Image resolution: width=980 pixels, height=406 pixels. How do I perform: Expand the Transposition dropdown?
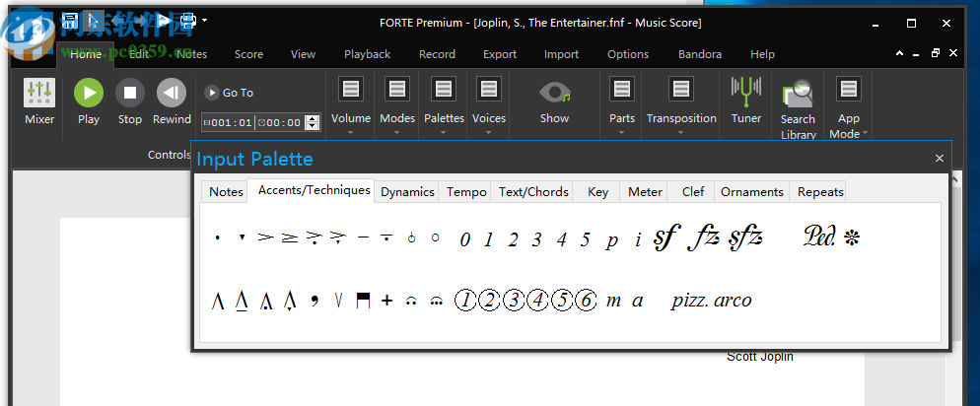point(681,104)
